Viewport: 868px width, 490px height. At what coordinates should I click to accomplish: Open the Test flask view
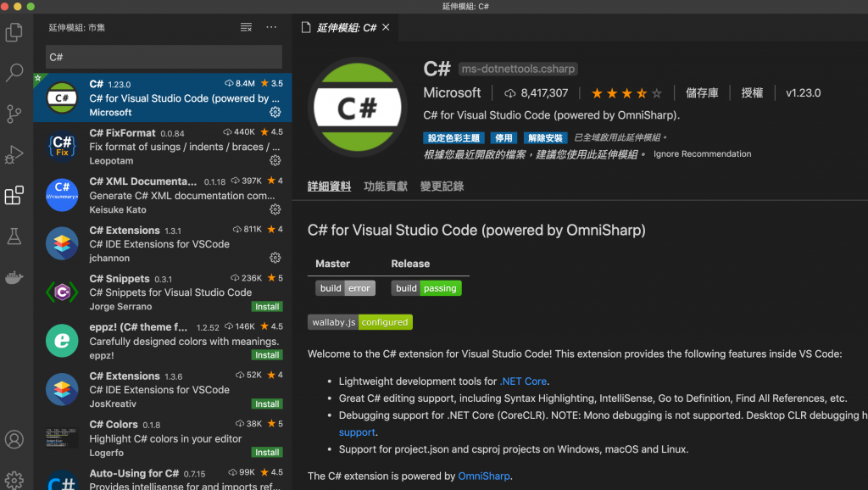point(14,237)
